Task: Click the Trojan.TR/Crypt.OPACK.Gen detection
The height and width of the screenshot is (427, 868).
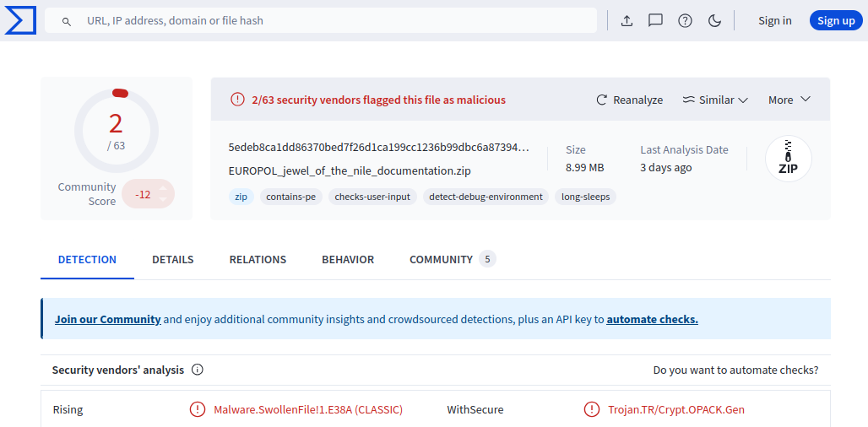Action: (676, 410)
